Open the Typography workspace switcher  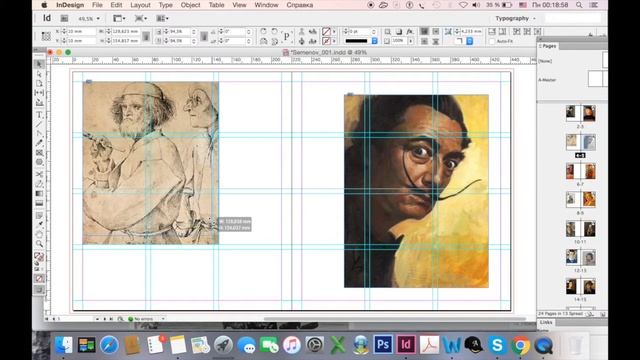coord(515,18)
